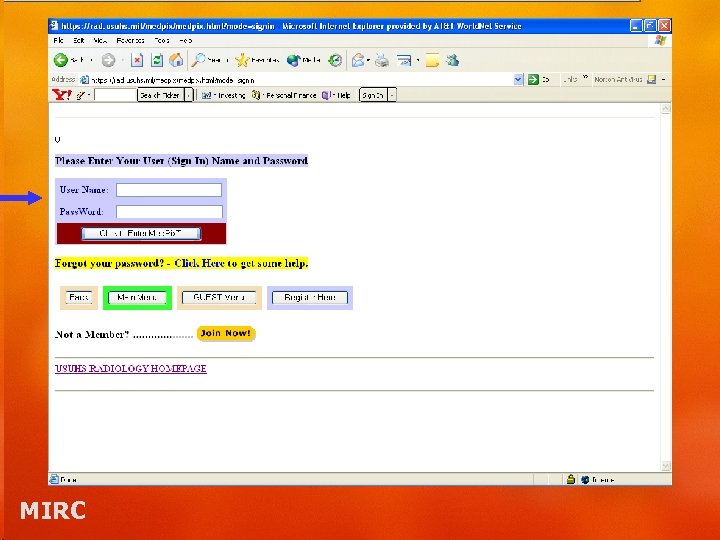
Task: Open the yellow Discuss note icon
Action: click(432, 60)
